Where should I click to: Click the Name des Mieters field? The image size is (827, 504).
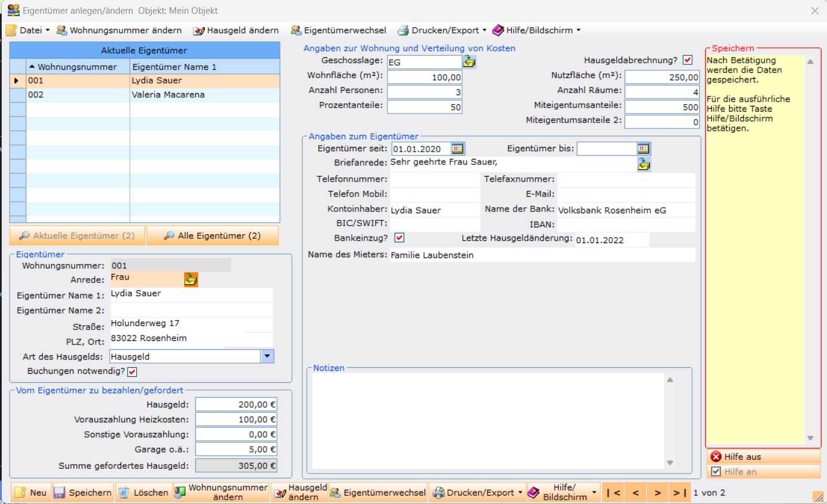pyautogui.click(x=542, y=255)
